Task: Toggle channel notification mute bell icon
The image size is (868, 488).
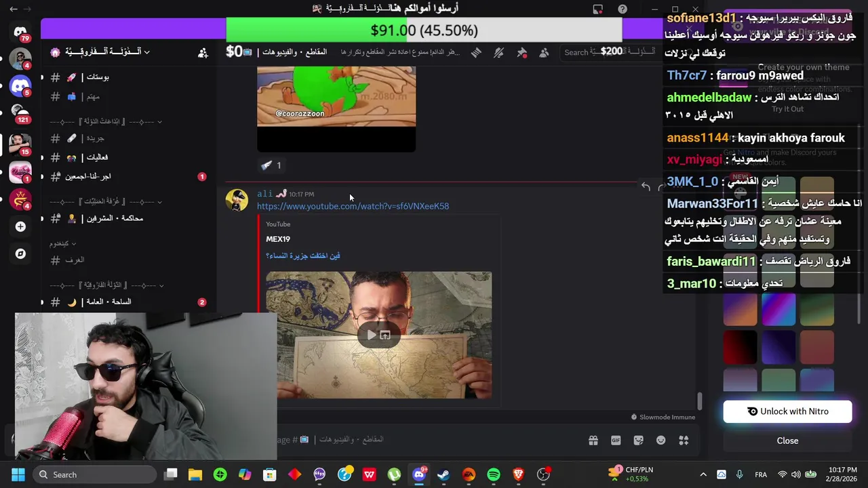Action: tap(498, 52)
